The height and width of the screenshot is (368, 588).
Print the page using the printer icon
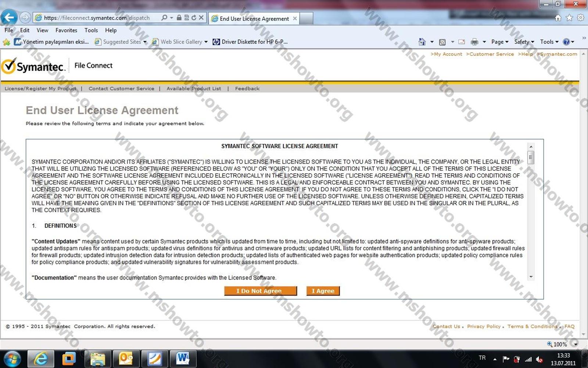pos(474,42)
